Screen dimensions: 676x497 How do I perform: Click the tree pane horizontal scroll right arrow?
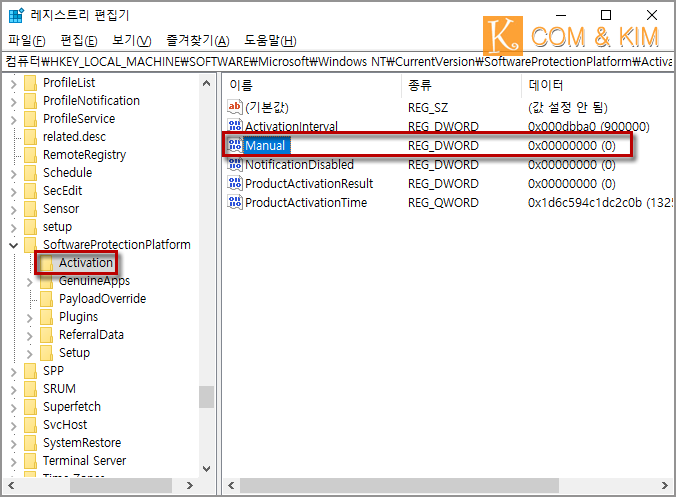coord(190,486)
